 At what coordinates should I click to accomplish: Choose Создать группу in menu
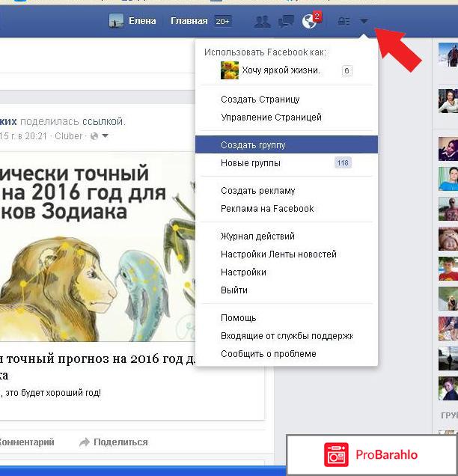(287, 144)
